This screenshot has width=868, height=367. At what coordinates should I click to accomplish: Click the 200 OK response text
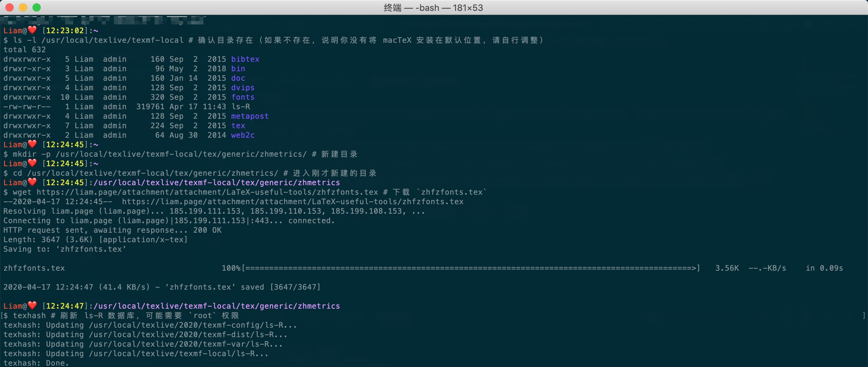pos(207,230)
